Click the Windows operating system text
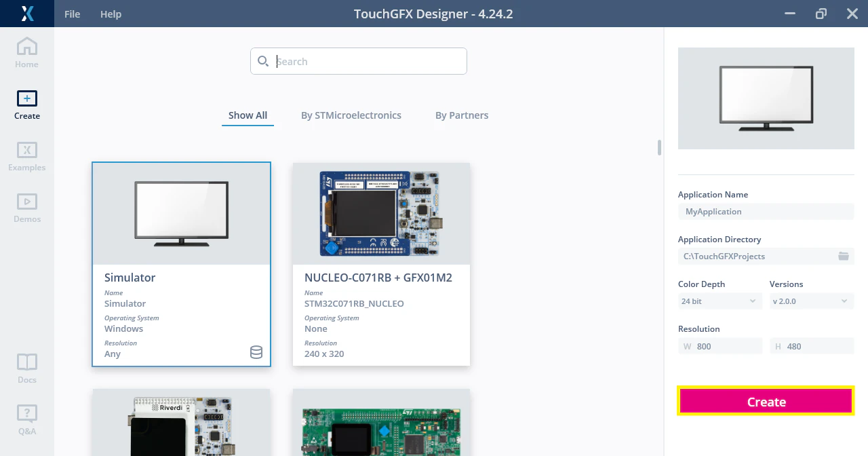Image resolution: width=868 pixels, height=456 pixels. 123,328
